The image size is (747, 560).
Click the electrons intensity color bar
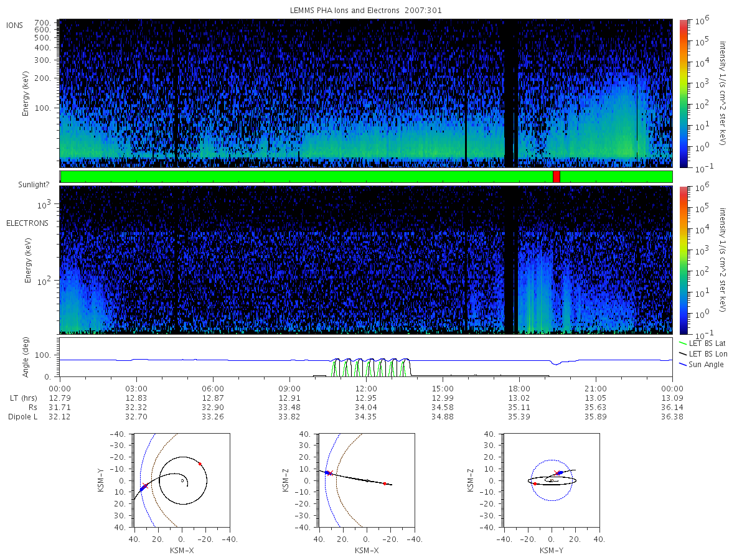683,260
